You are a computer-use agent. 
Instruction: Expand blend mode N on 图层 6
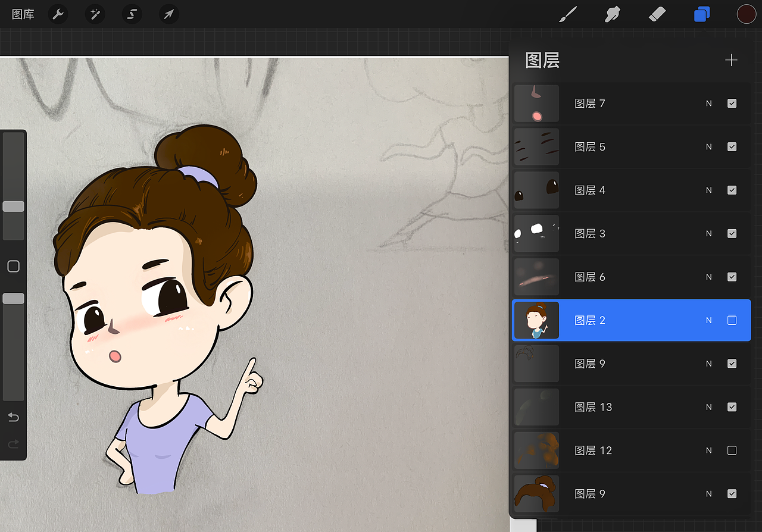[x=709, y=277]
